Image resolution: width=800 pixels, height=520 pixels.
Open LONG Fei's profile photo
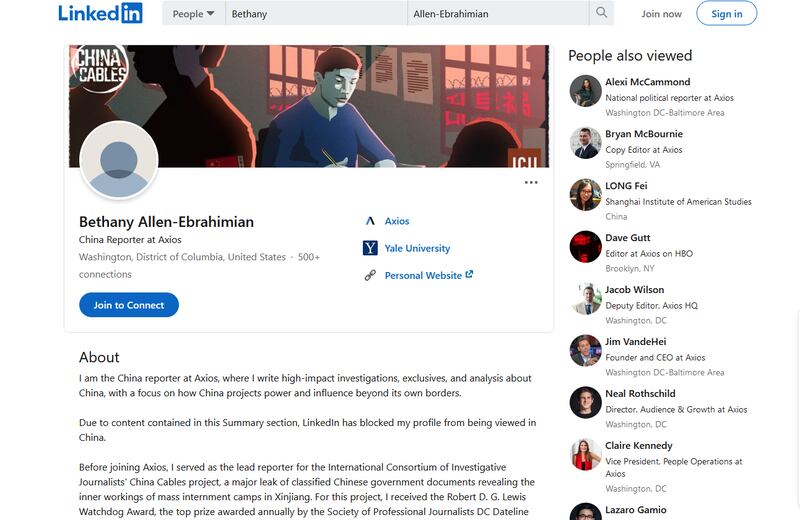tap(586, 195)
